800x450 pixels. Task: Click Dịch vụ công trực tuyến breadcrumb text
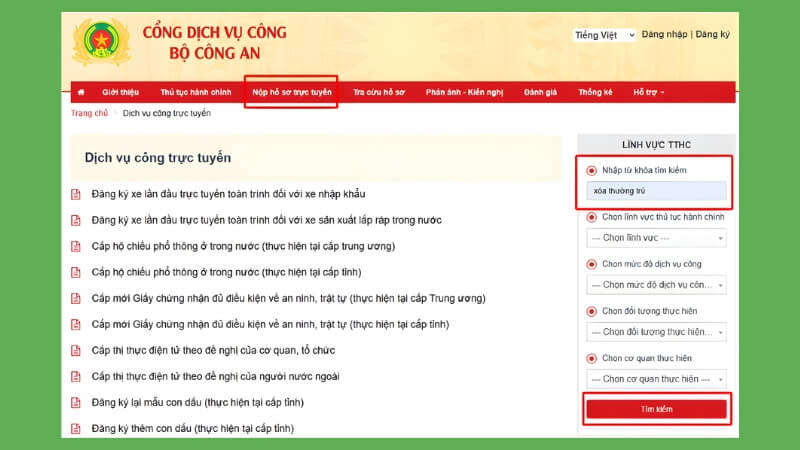coord(167,113)
